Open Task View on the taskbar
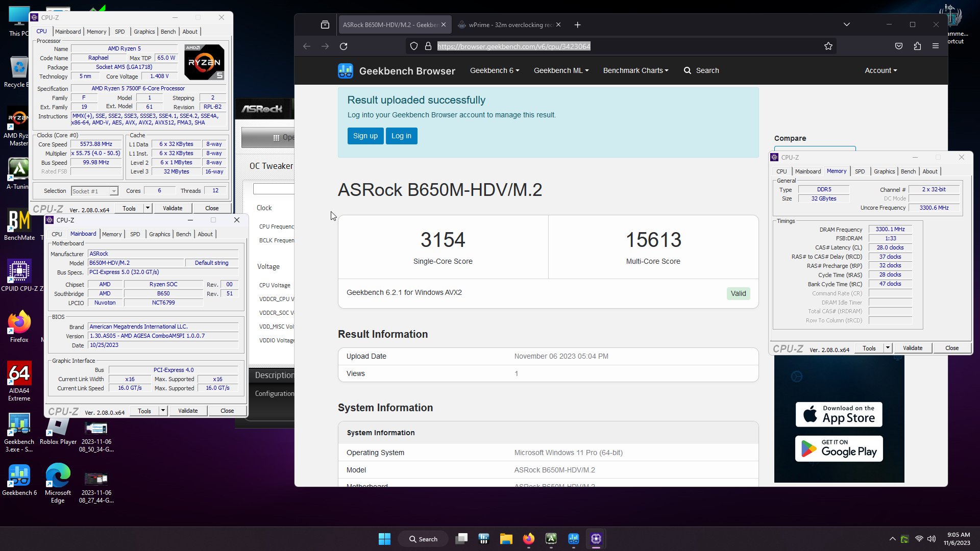This screenshot has width=980, height=551. [461, 539]
